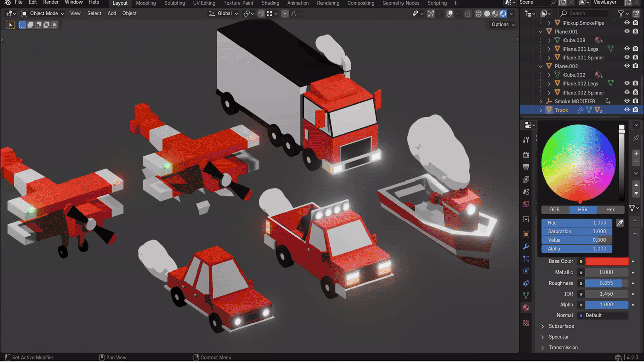Adjust the Roughness slider

click(607, 283)
